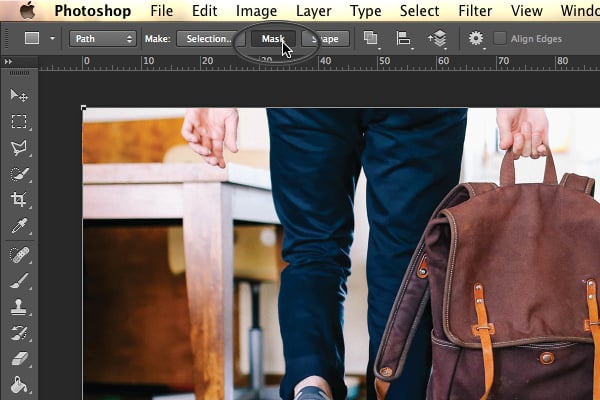Open the gear settings dropdown

click(x=476, y=39)
